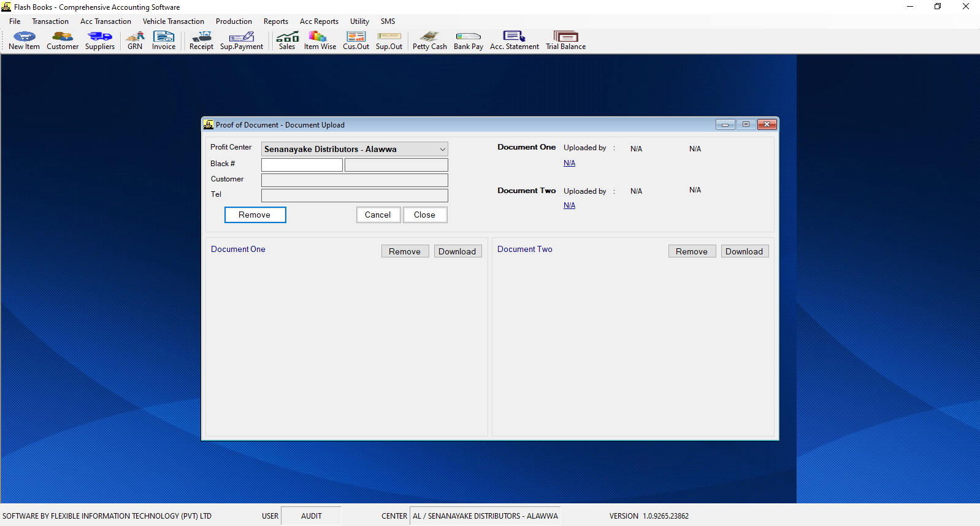Expand the Profit Center dropdown
Image resolution: width=980 pixels, height=526 pixels.
point(442,150)
